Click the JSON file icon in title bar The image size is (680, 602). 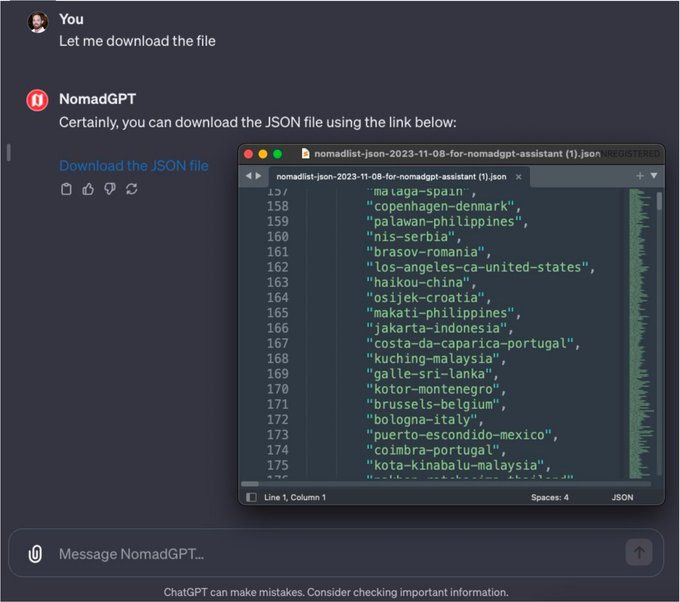(305, 154)
